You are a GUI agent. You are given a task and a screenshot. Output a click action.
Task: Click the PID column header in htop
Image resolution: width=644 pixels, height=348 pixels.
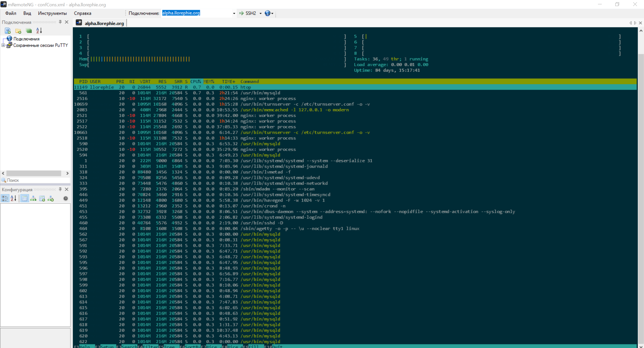point(83,81)
